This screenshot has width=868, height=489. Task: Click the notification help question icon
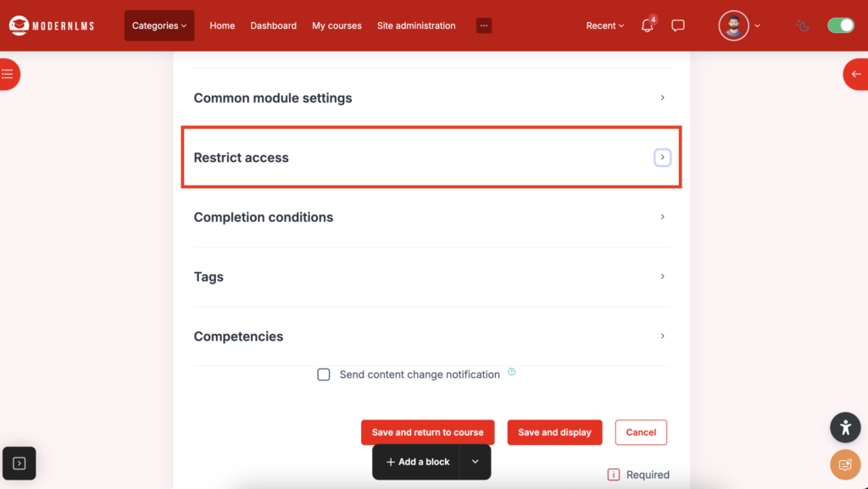point(512,372)
